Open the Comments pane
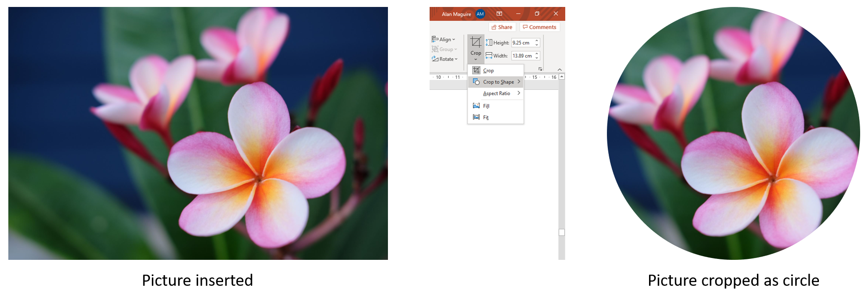The height and width of the screenshot is (302, 868). pos(539,27)
